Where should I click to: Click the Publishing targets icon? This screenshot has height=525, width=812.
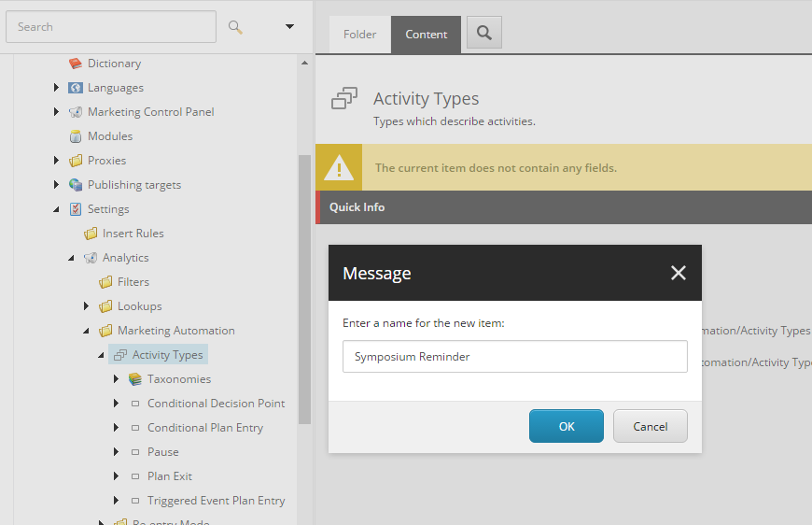coord(76,185)
